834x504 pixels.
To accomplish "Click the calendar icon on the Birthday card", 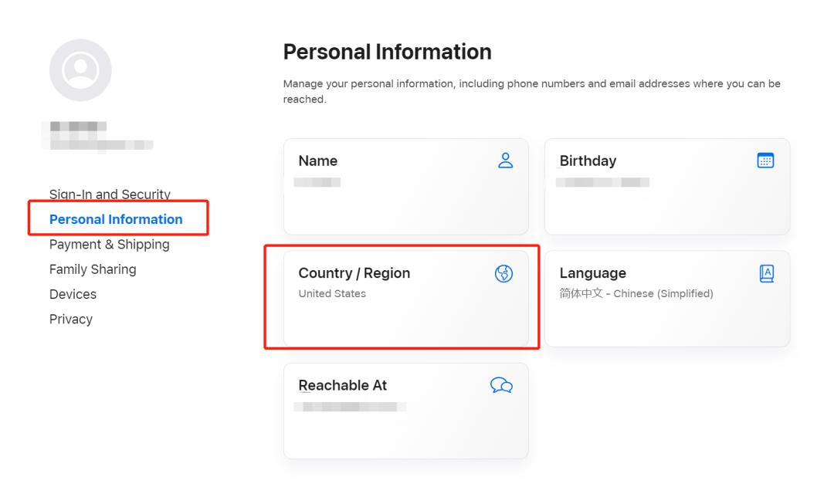I will 767,160.
